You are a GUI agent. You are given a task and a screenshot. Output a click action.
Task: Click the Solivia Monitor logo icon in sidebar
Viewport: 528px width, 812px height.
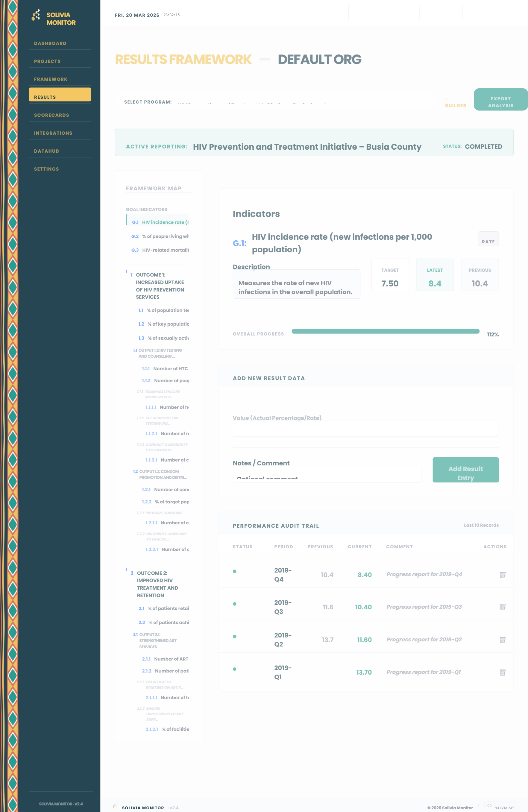click(x=36, y=15)
